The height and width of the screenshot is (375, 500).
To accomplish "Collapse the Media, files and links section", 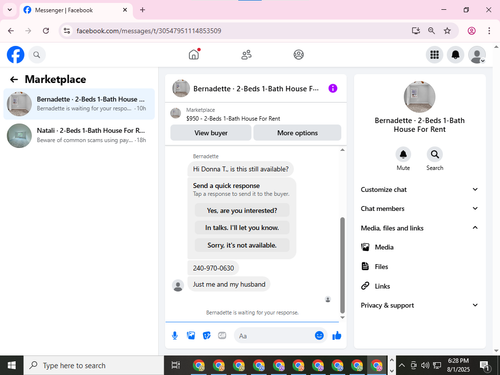I will point(419,228).
